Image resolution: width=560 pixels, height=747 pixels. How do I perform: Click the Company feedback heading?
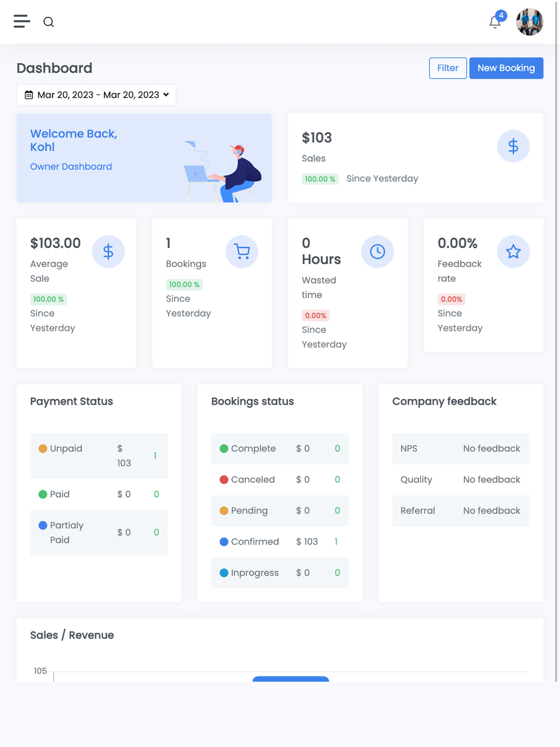point(444,401)
